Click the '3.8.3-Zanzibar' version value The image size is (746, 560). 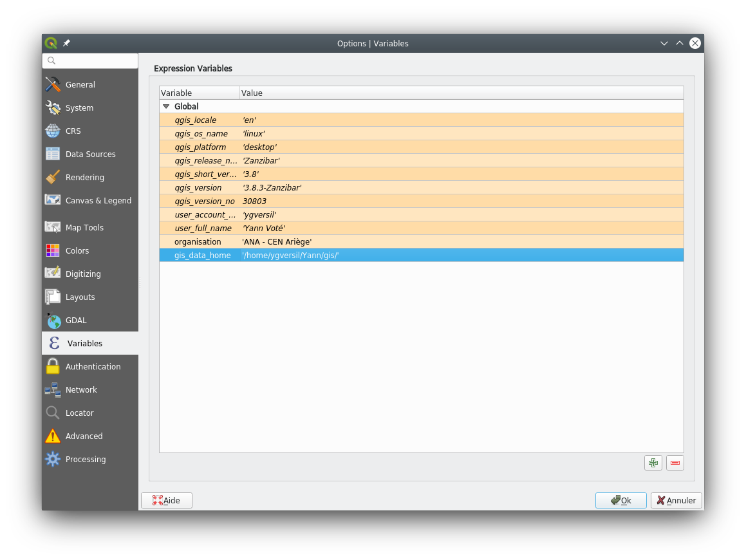272,188
